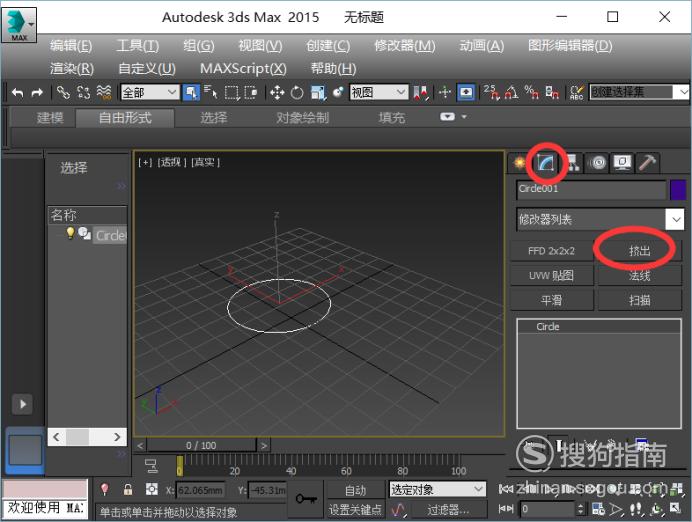Apply the FFD 2x2x2 modifier button
692x522 pixels.
[552, 251]
